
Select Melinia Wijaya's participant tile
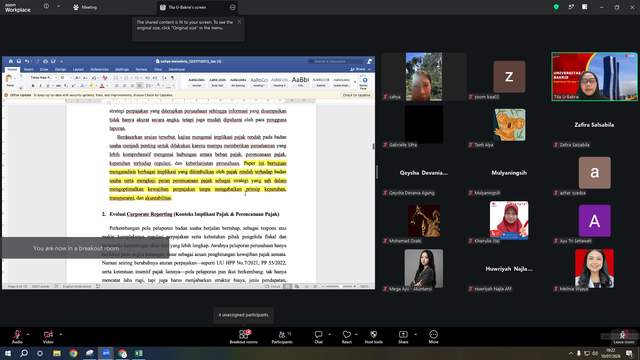[594, 269]
